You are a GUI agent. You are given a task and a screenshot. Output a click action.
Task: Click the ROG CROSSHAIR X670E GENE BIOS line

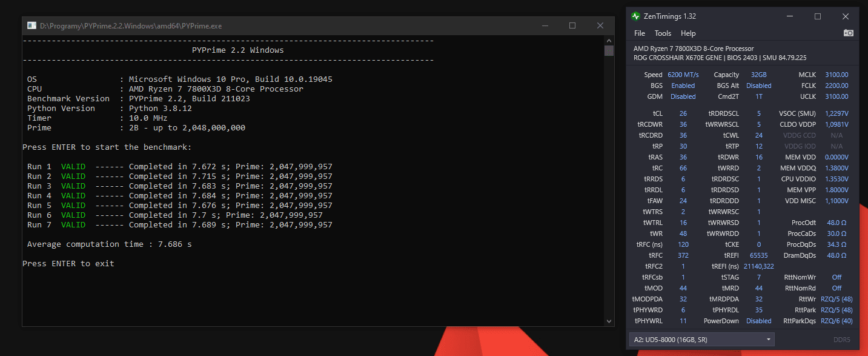pyautogui.click(x=720, y=58)
